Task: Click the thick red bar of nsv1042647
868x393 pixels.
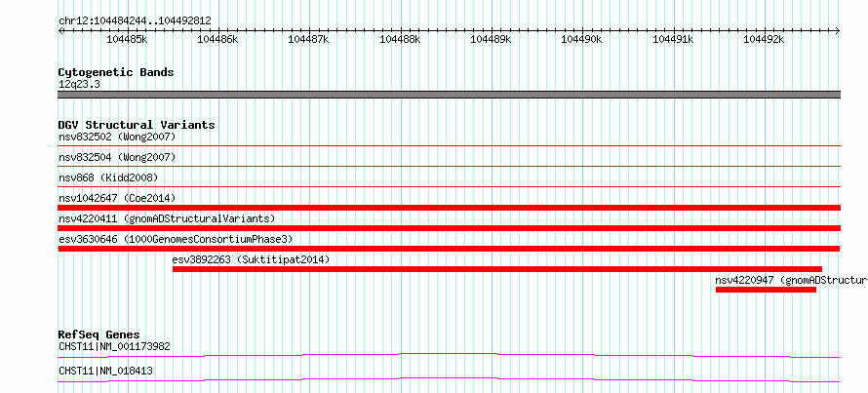Action: point(450,208)
